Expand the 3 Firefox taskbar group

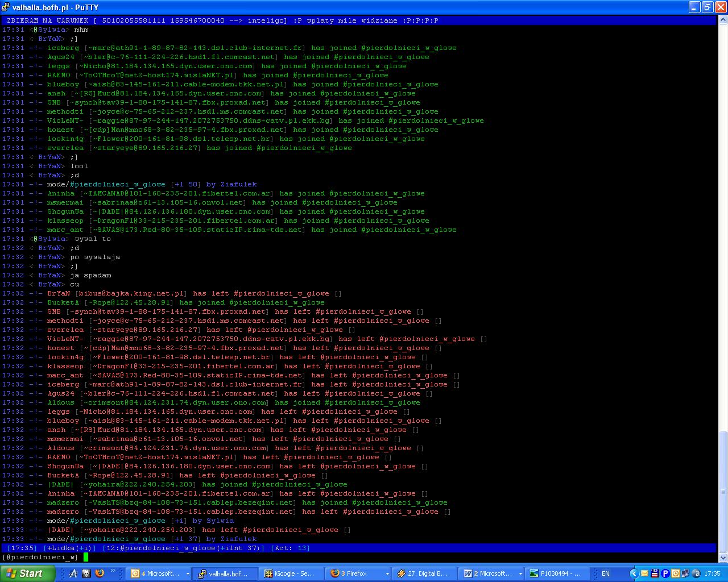coord(387,573)
